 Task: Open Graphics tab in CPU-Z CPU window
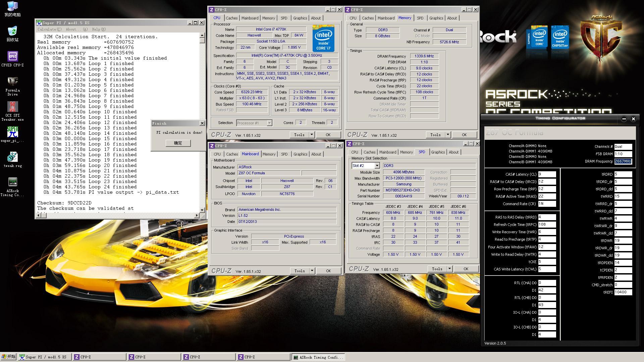click(300, 18)
